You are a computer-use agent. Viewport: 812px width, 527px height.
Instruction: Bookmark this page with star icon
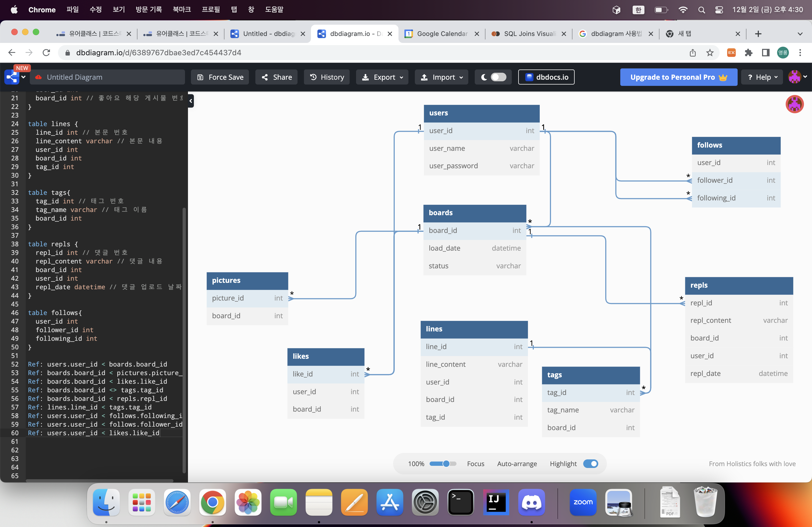[x=710, y=53]
